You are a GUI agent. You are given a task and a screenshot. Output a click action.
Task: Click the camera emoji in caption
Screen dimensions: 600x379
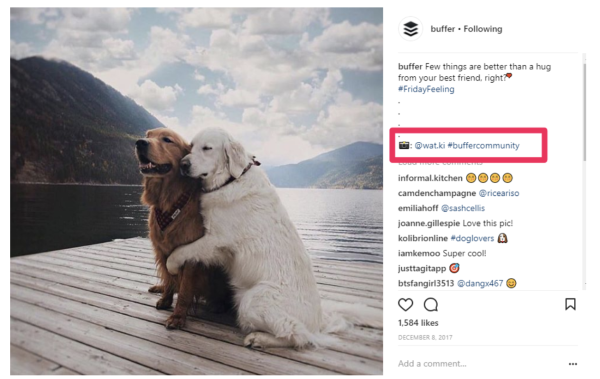(x=404, y=145)
